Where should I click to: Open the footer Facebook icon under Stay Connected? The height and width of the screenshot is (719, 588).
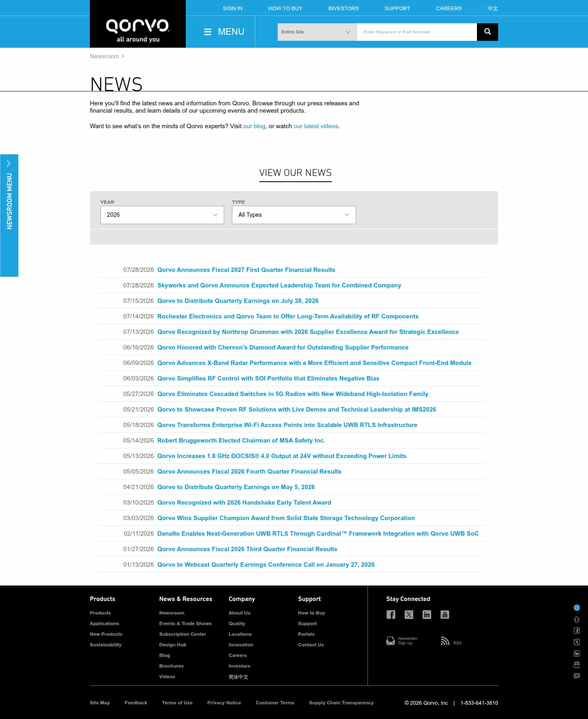[391, 614]
